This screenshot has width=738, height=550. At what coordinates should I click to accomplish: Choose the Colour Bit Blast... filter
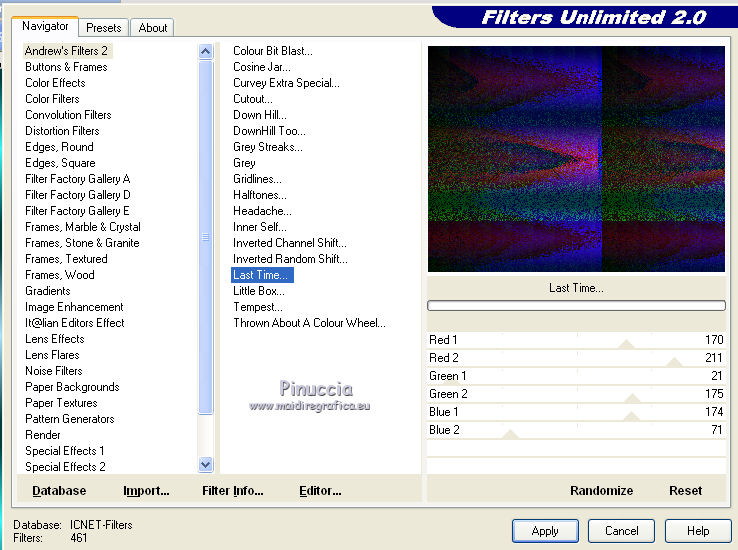point(273,51)
